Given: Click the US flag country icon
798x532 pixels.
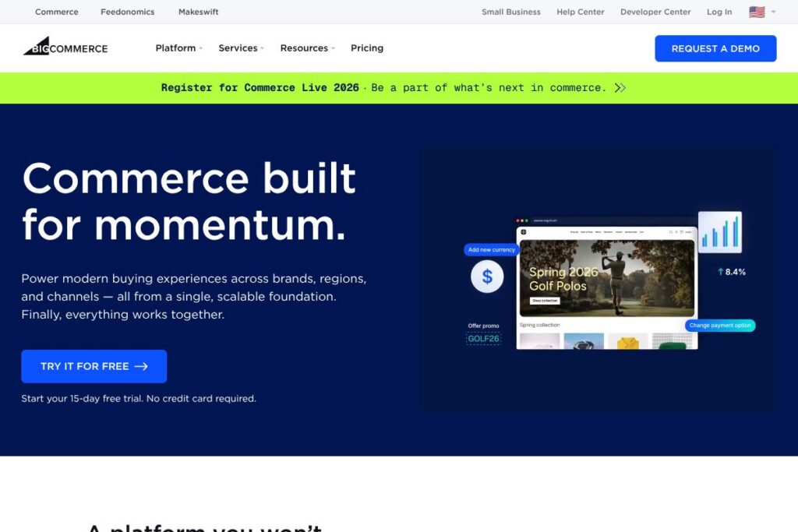Looking at the screenshot, I should click(757, 12).
